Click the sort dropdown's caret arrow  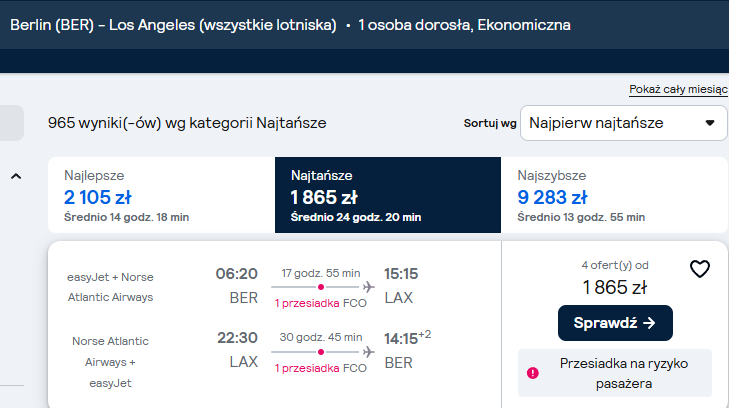[709, 123]
